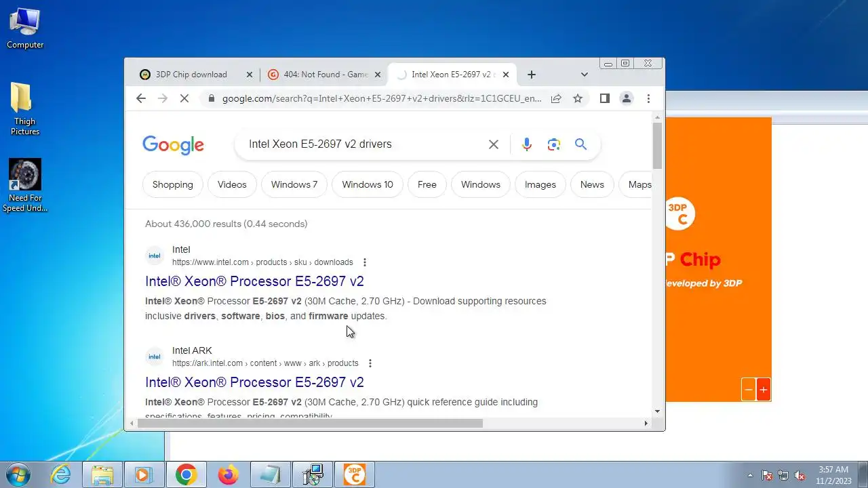Open the network tray icon
Screen dimensions: 868x488
783,475
